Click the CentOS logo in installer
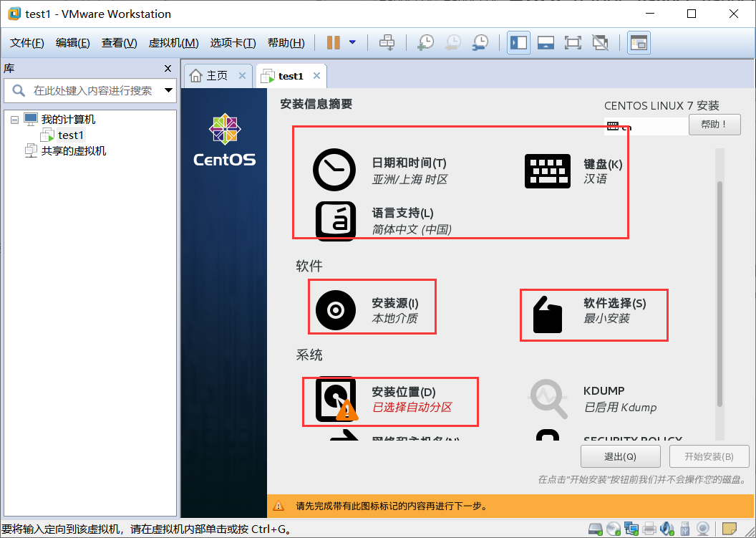The width and height of the screenshot is (756, 538). [225, 140]
